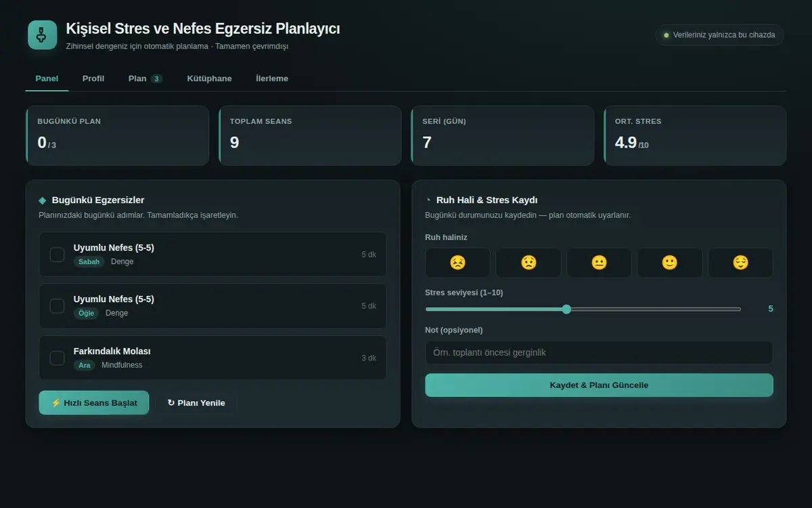The image size is (812, 508).
Task: Click the app logo icon in header
Action: (x=42, y=35)
